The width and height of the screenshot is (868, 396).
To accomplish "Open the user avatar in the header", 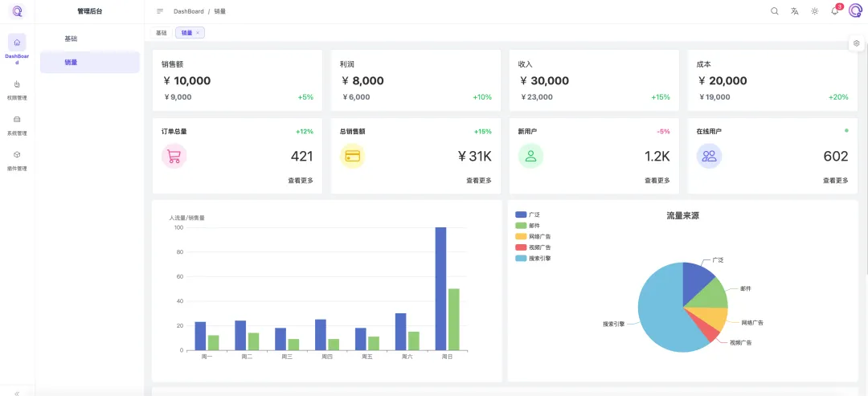I will [x=855, y=11].
